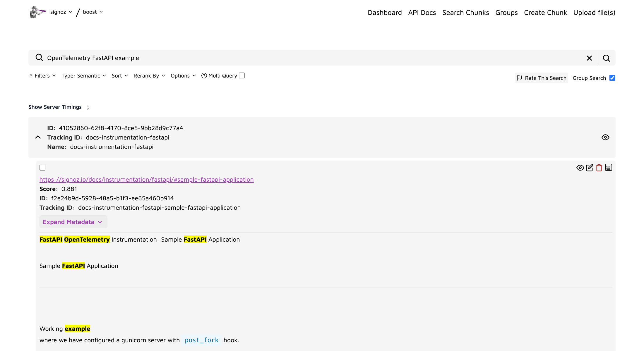This screenshot has width=644, height=351.
Task: Click tracking ID docs-instrumentation-fastapi-sample-fastapi-application
Action: click(x=159, y=208)
